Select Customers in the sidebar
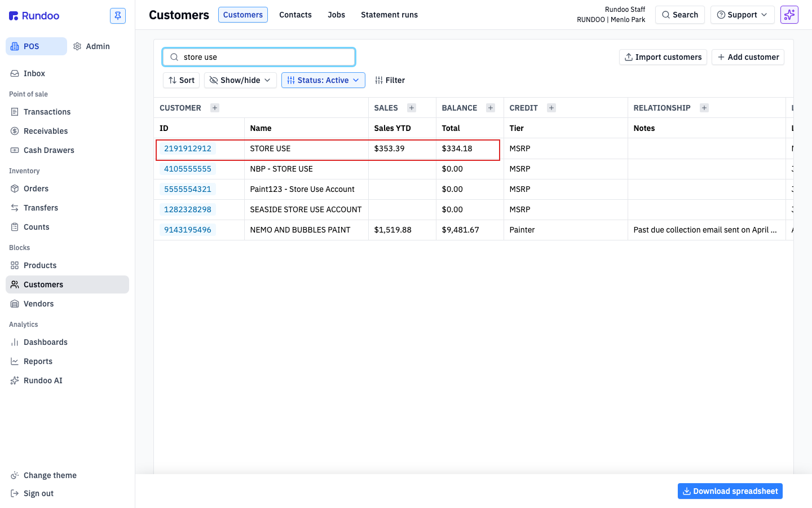 tap(67, 284)
